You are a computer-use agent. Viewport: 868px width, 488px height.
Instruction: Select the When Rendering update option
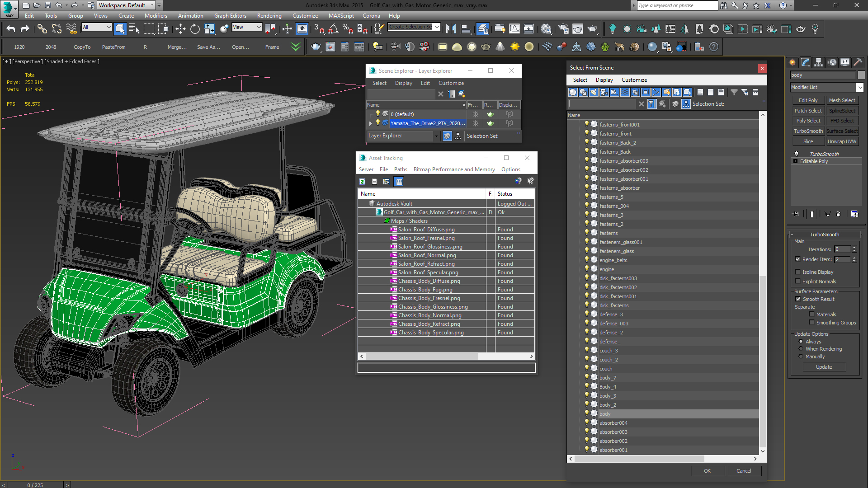[801, 349]
